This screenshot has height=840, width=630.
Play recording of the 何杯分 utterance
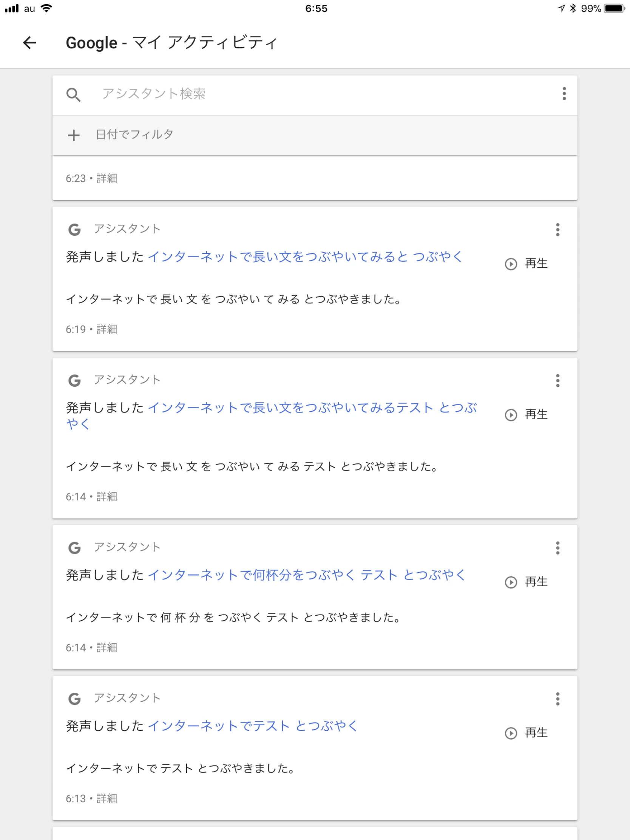pos(511,582)
